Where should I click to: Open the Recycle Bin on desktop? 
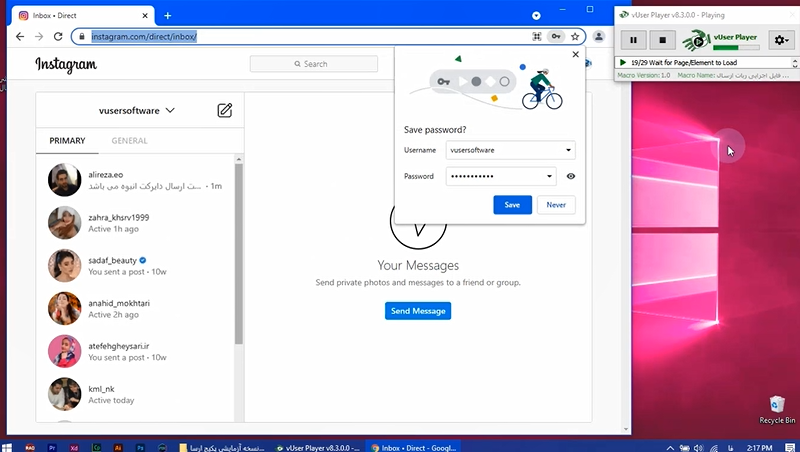coord(777,410)
